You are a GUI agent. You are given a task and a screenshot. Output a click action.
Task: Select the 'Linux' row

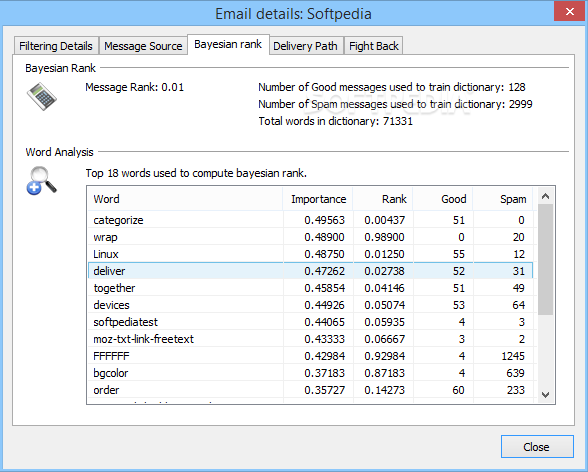point(310,254)
